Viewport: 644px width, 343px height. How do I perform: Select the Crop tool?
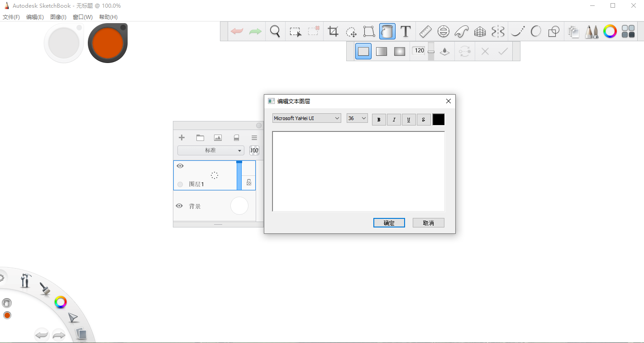click(x=333, y=31)
